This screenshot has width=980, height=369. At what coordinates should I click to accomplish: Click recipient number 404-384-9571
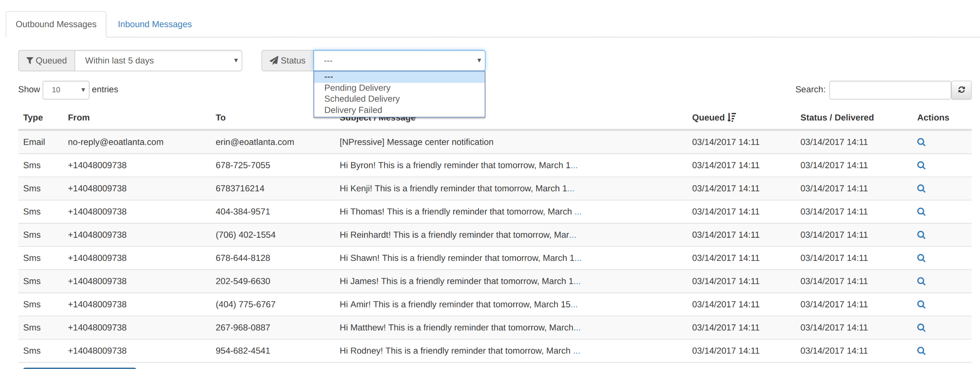pyautogui.click(x=243, y=212)
